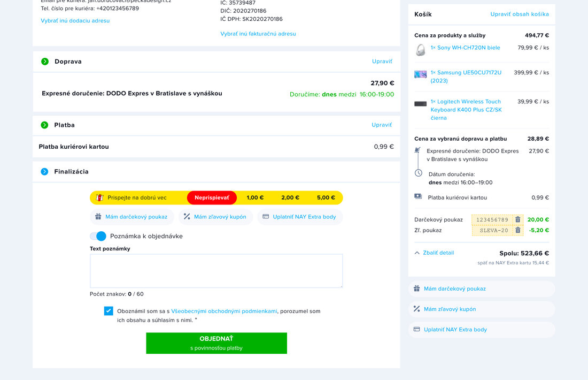The image size is (588, 380).
Task: Click the green Doprava section arrow icon
Action: pyautogui.click(x=45, y=62)
